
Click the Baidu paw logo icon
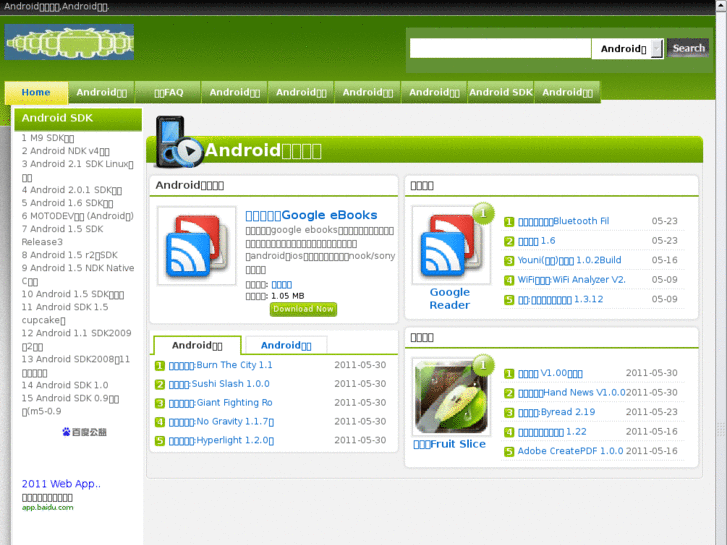(66, 432)
